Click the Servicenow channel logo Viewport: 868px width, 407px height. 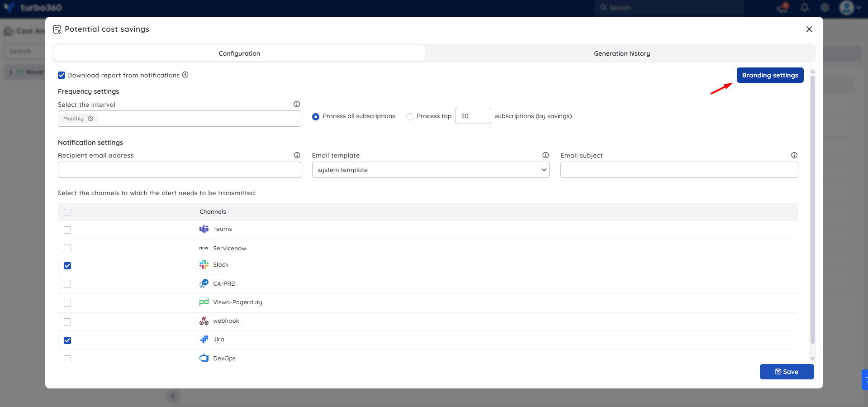[x=204, y=248]
